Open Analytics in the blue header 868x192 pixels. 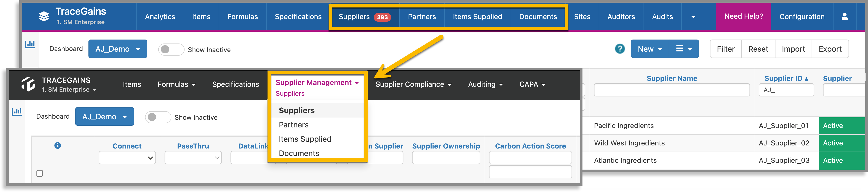tap(160, 17)
